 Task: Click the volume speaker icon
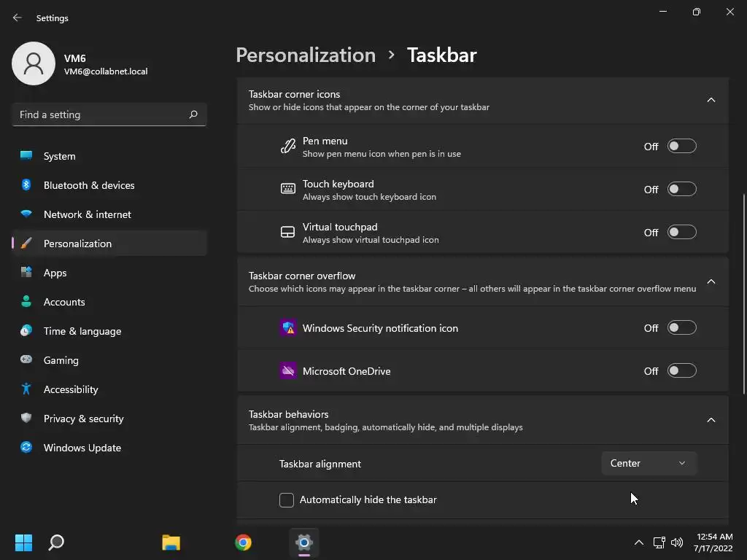tap(677, 542)
